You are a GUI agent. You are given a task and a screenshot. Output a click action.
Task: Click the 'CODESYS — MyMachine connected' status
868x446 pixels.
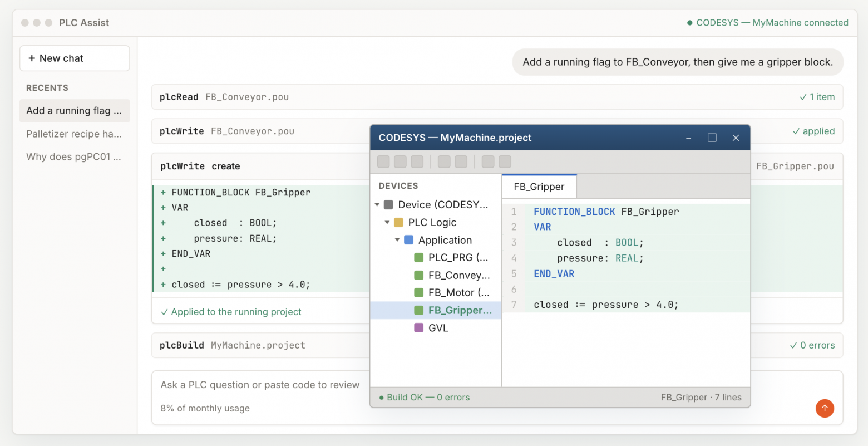(x=768, y=23)
